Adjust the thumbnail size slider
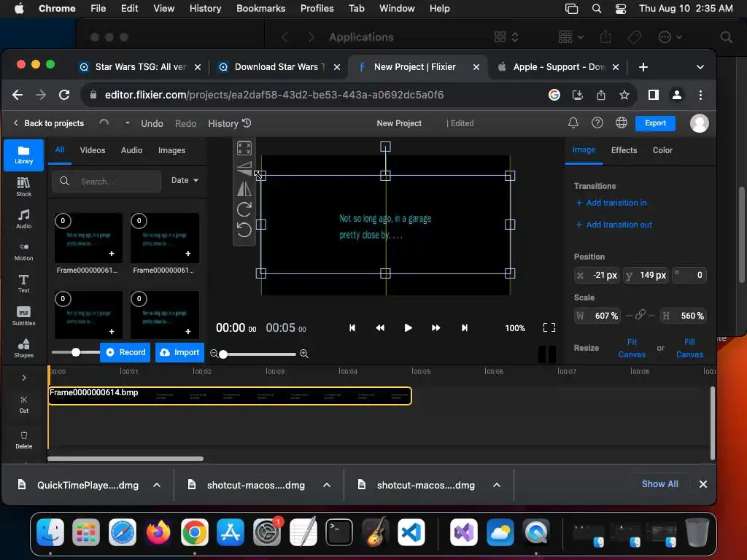Image resolution: width=747 pixels, height=560 pixels. (76, 352)
